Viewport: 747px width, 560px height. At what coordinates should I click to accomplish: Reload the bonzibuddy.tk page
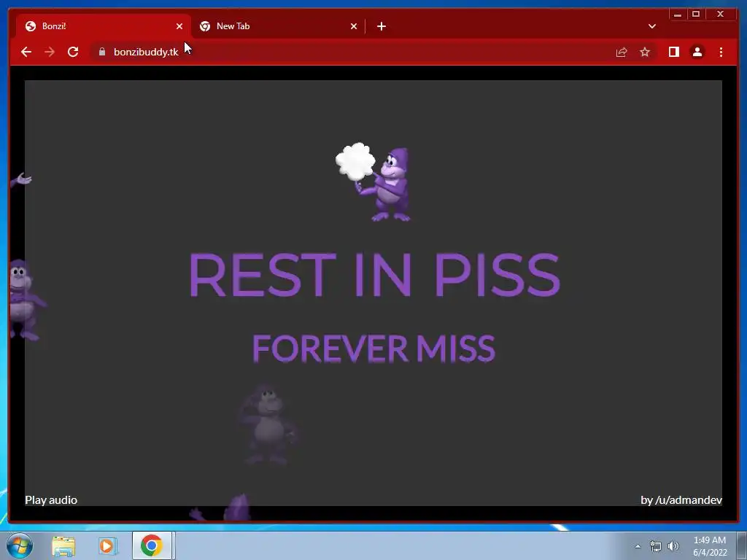pyautogui.click(x=73, y=52)
